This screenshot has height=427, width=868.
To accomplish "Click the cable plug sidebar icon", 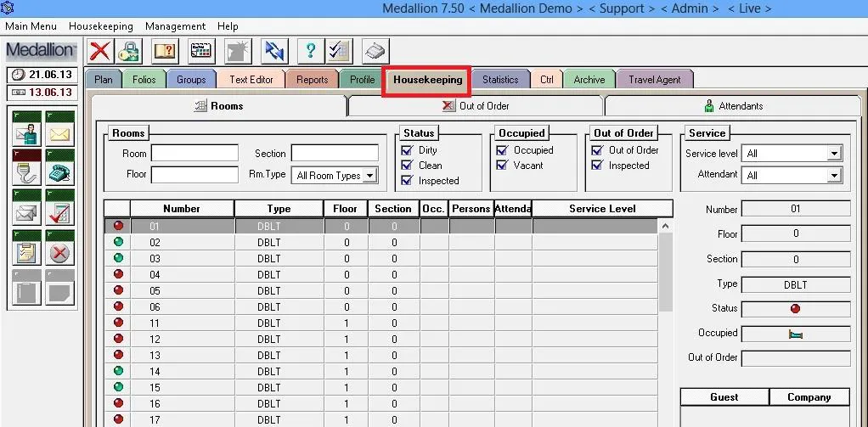I will 26,167.
